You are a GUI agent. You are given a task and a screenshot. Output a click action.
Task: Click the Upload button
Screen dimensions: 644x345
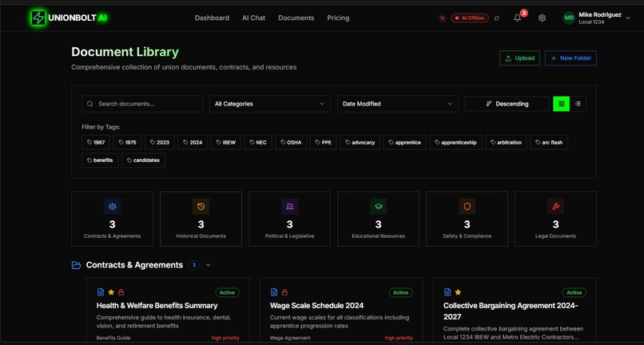coord(519,58)
